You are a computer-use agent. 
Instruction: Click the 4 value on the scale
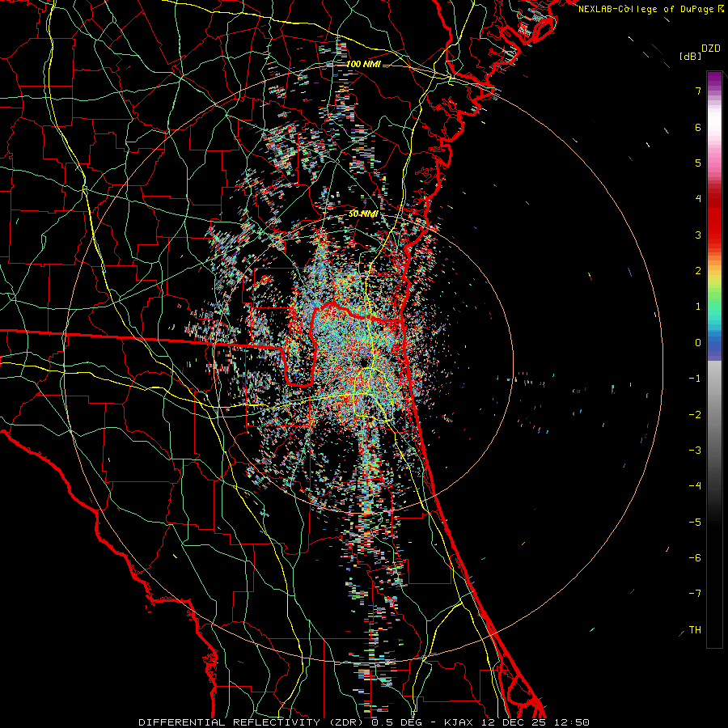tap(698, 199)
